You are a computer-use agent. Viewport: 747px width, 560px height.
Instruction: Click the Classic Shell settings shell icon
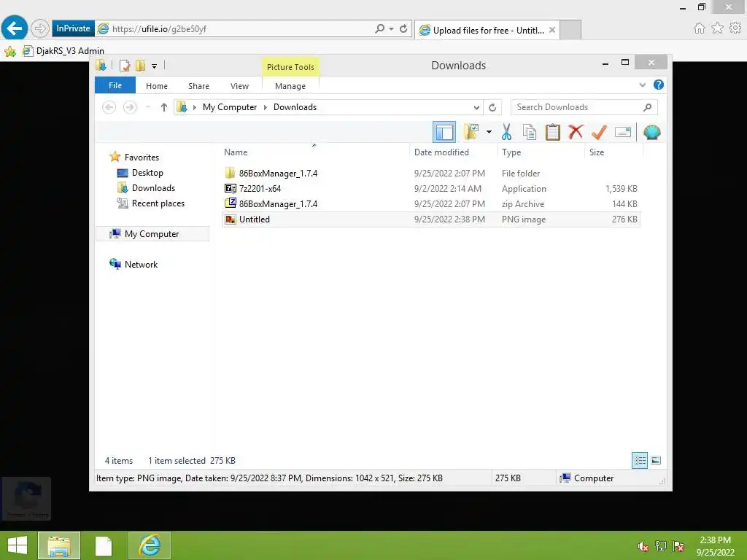(651, 132)
